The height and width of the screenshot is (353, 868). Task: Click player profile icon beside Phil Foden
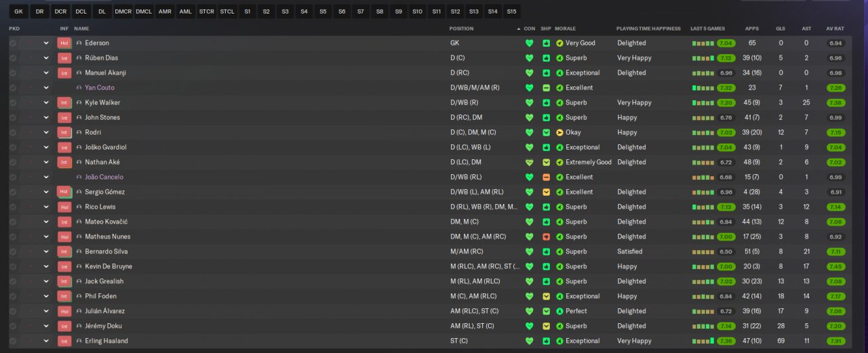click(79, 296)
